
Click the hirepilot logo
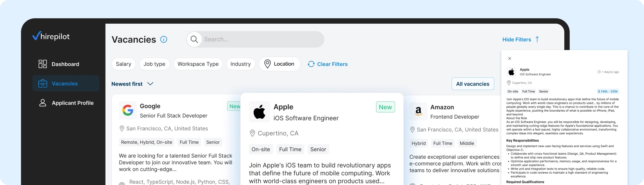[x=51, y=36]
